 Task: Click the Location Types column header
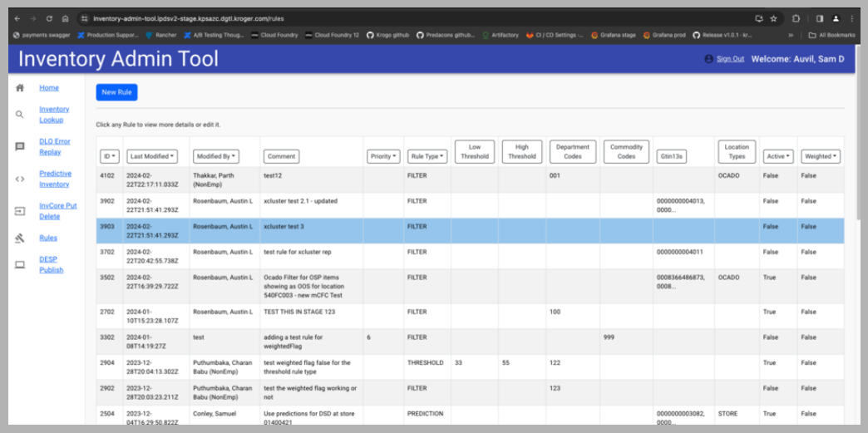click(737, 152)
